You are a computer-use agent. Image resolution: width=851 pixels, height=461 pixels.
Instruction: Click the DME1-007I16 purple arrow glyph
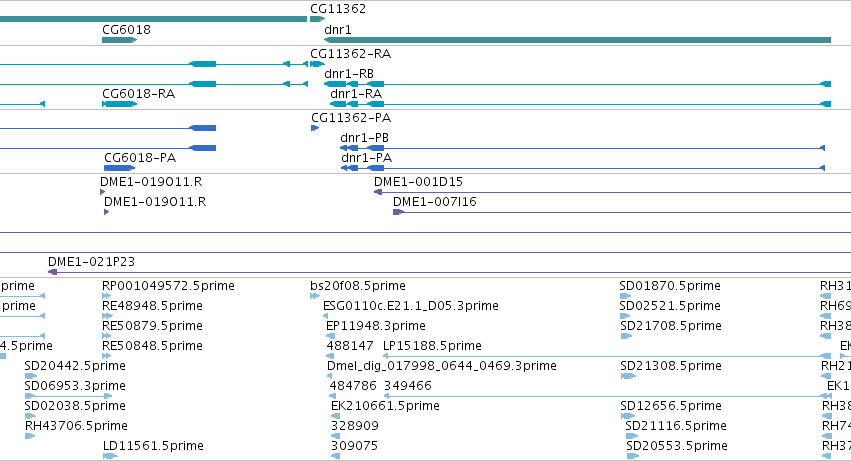398,212
